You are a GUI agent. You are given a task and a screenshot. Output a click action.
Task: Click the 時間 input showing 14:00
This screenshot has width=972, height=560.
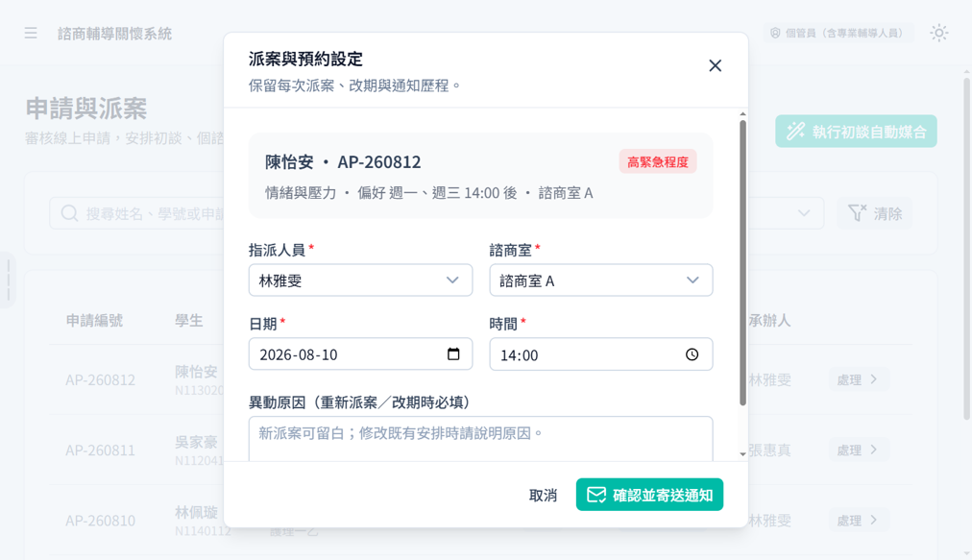(600, 354)
